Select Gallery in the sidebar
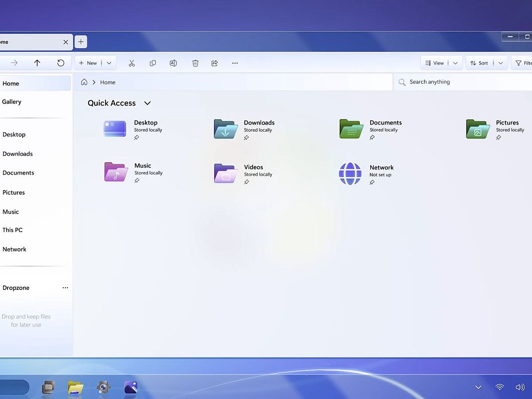 (x=12, y=102)
